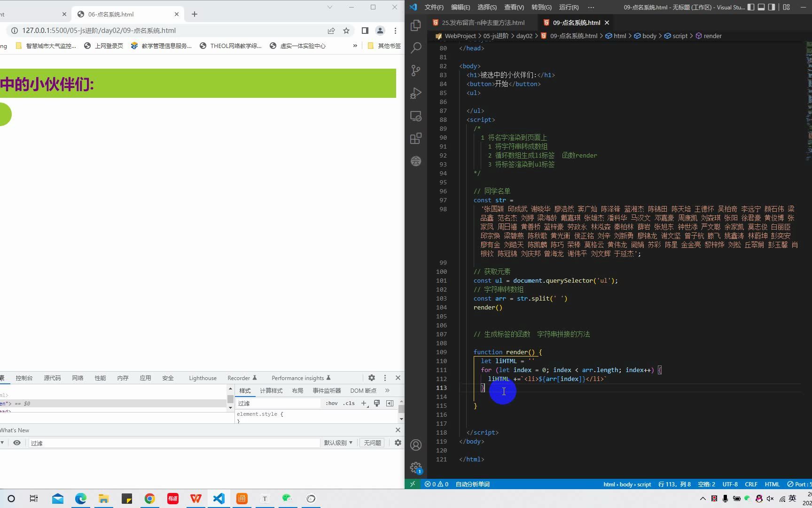Open the Customize Layout icon in VS Code
Image resolution: width=812 pixels, height=508 pixels.
[787, 7]
